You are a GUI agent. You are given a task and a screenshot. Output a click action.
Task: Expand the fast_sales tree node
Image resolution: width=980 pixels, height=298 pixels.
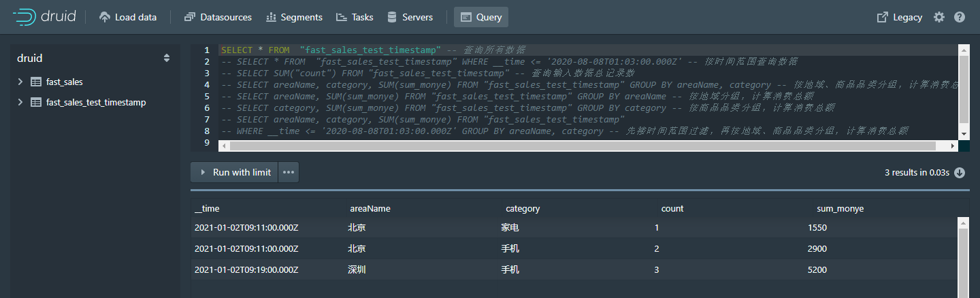click(20, 82)
